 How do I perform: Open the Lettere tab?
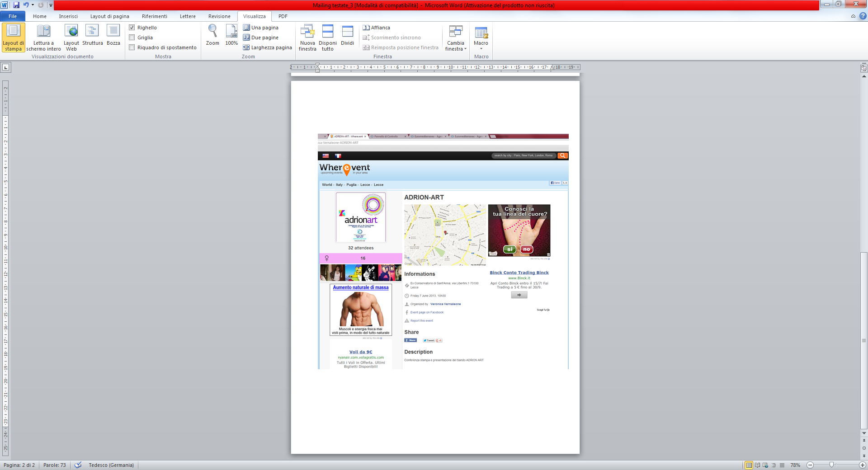coord(188,16)
